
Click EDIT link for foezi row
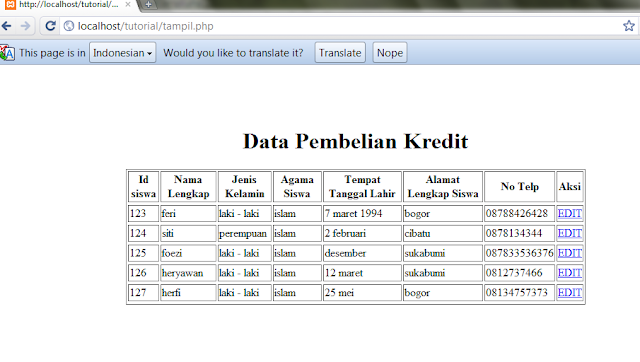tap(569, 253)
